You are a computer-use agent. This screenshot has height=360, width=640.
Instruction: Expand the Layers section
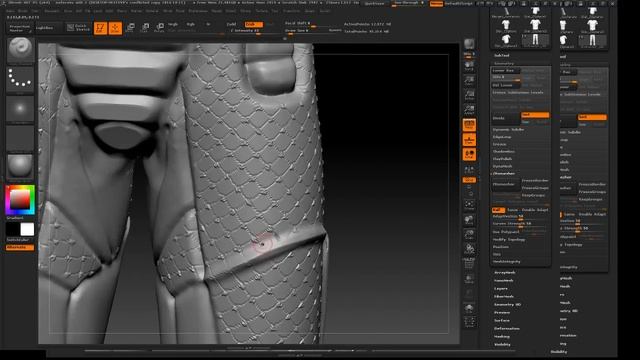click(501, 289)
